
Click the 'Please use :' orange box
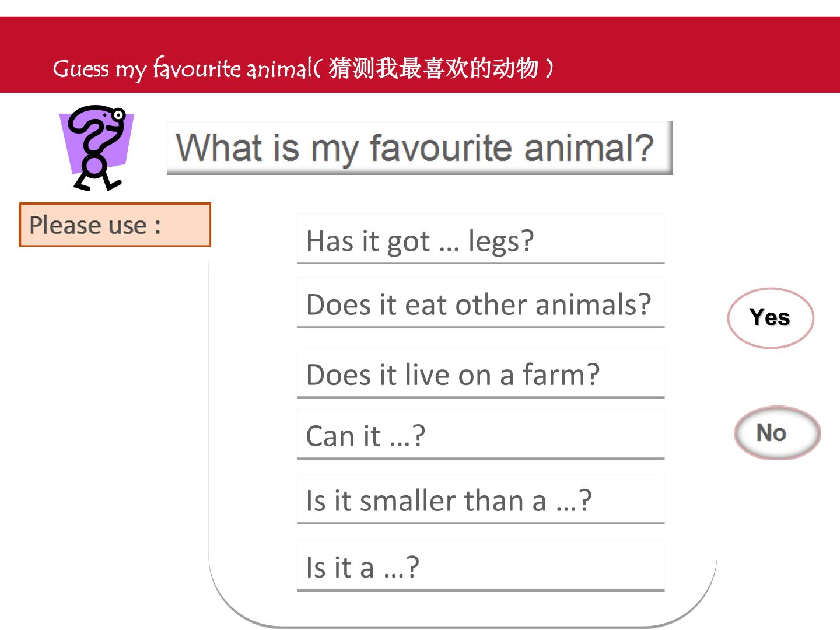115,225
